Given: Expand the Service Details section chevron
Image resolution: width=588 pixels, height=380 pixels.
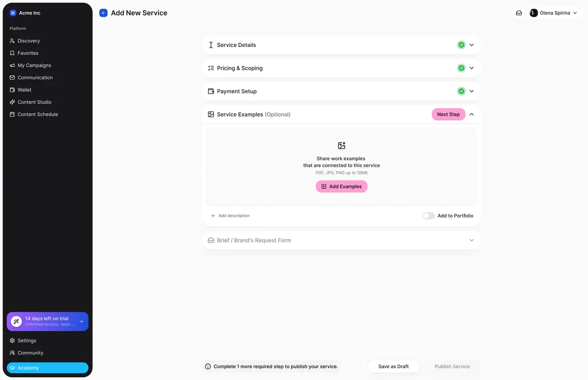Looking at the screenshot, I should tap(471, 45).
